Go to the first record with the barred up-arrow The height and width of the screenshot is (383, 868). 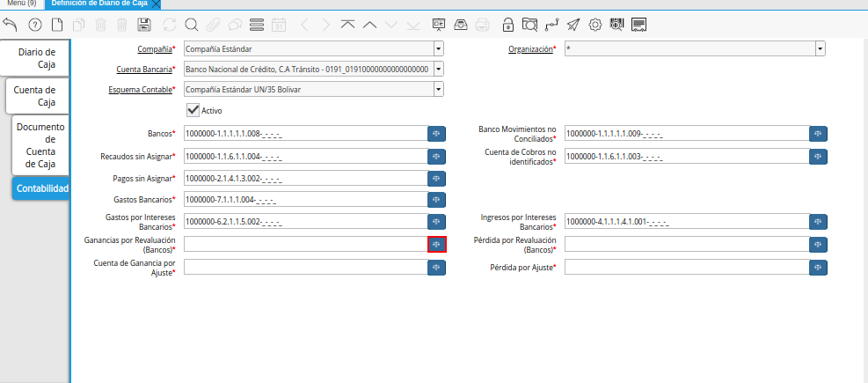pyautogui.click(x=347, y=25)
